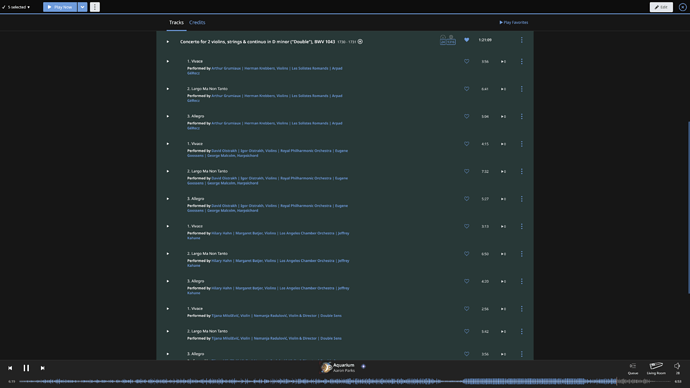Viewport: 690px width, 388px height.
Task: Skip to the previous track
Action: tap(10, 368)
